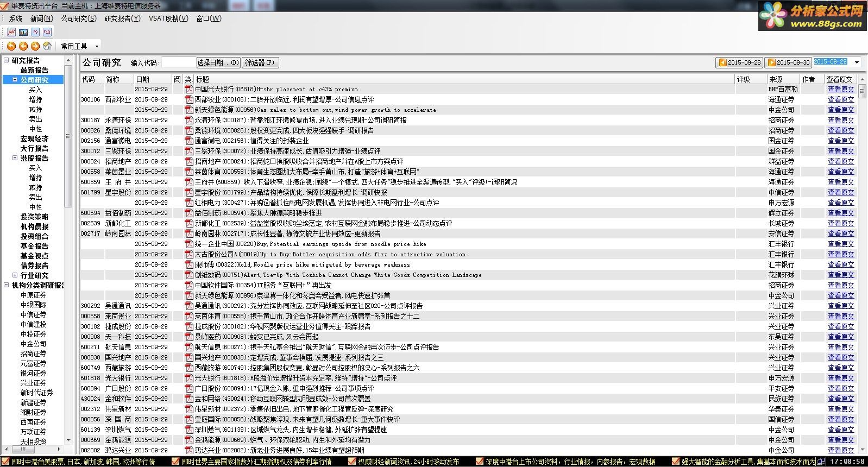The width and height of the screenshot is (868, 467).
Task: Sort by the 日期 column header
Action: pyautogui.click(x=153, y=79)
